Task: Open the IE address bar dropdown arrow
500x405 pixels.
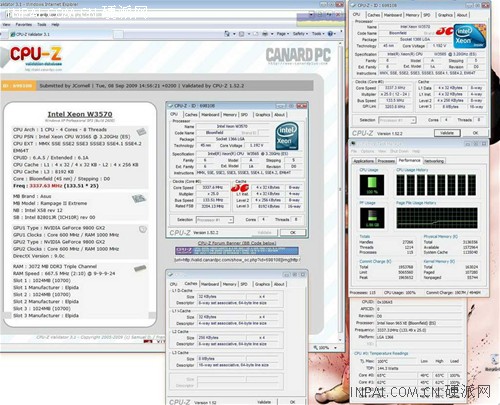Action: 311,15
